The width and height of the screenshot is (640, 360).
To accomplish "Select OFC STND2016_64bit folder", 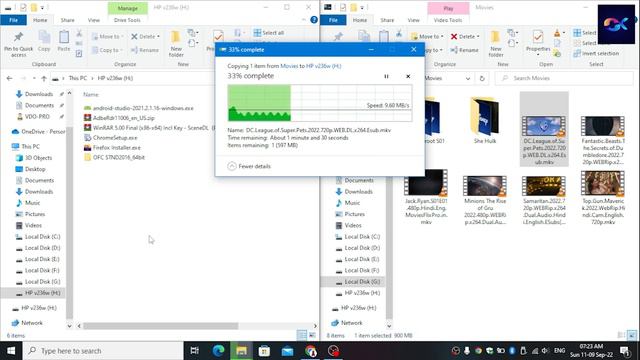I will coord(114,157).
